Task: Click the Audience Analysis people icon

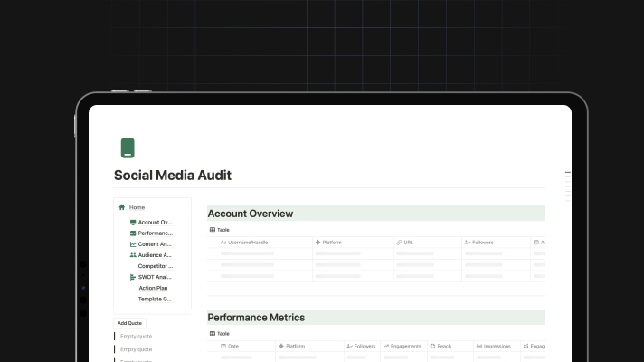Action: pos(133,255)
